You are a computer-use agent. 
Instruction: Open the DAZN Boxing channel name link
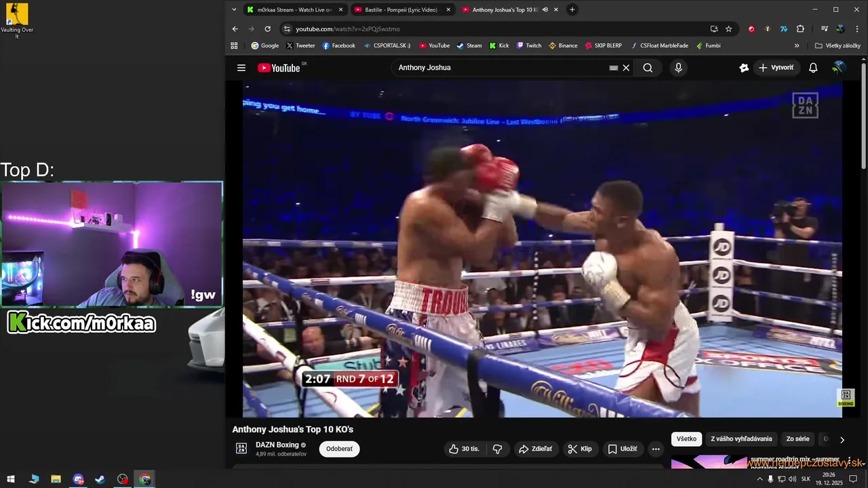tap(277, 445)
